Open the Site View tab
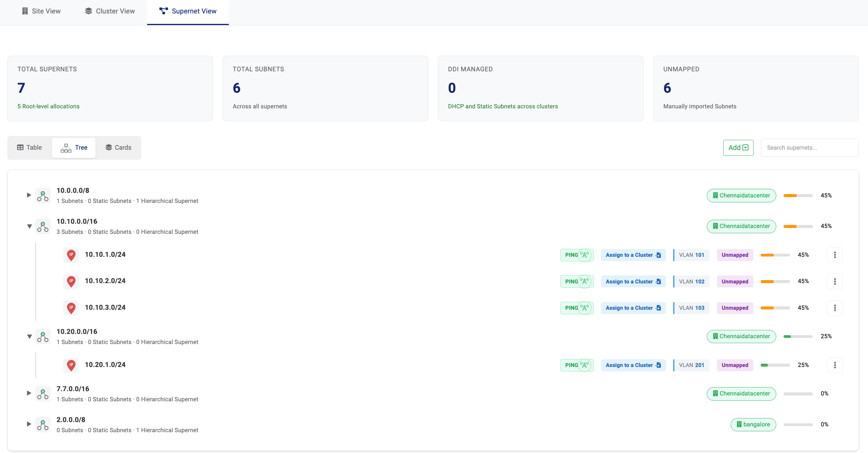868x453 pixels. coord(41,11)
